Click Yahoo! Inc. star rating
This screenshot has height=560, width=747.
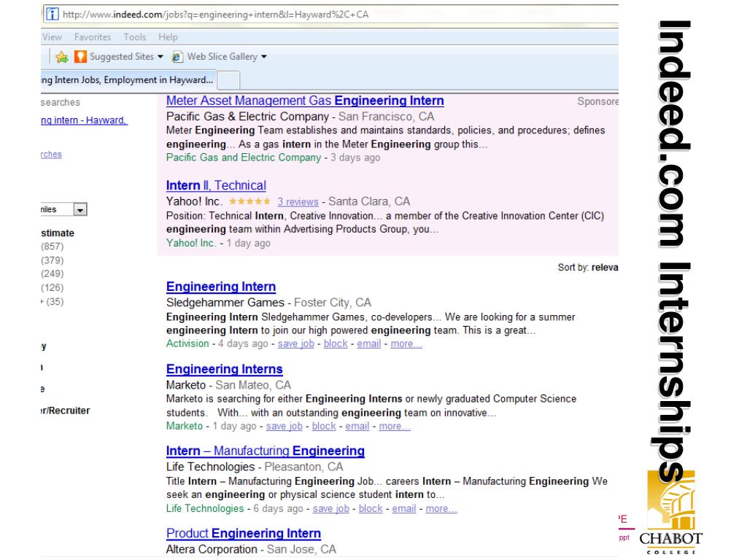click(249, 201)
